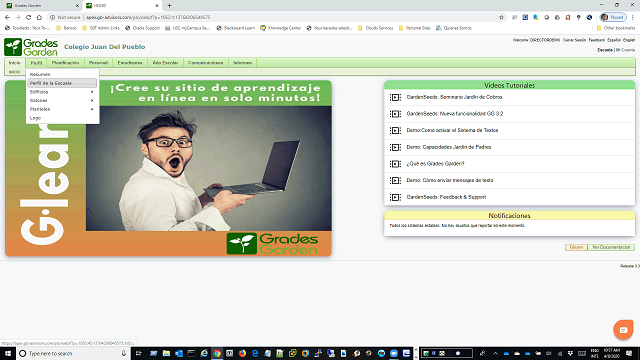Viewport: 640px width, 360px height.
Task: Open the Personal menu
Action: [98, 63]
